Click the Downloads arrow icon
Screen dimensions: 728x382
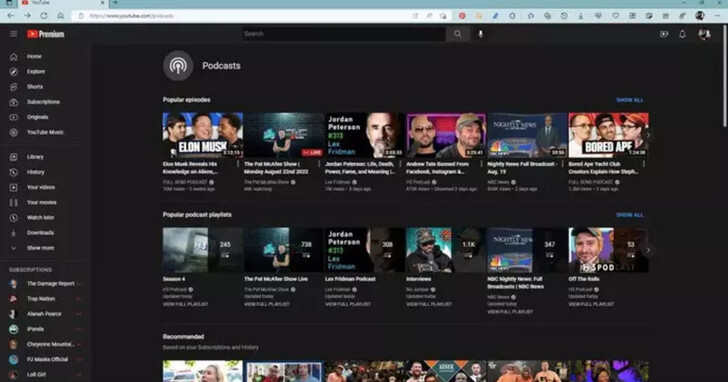click(13, 233)
